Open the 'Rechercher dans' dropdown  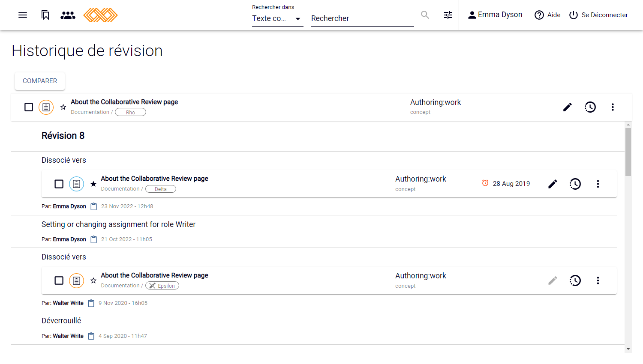pyautogui.click(x=277, y=18)
